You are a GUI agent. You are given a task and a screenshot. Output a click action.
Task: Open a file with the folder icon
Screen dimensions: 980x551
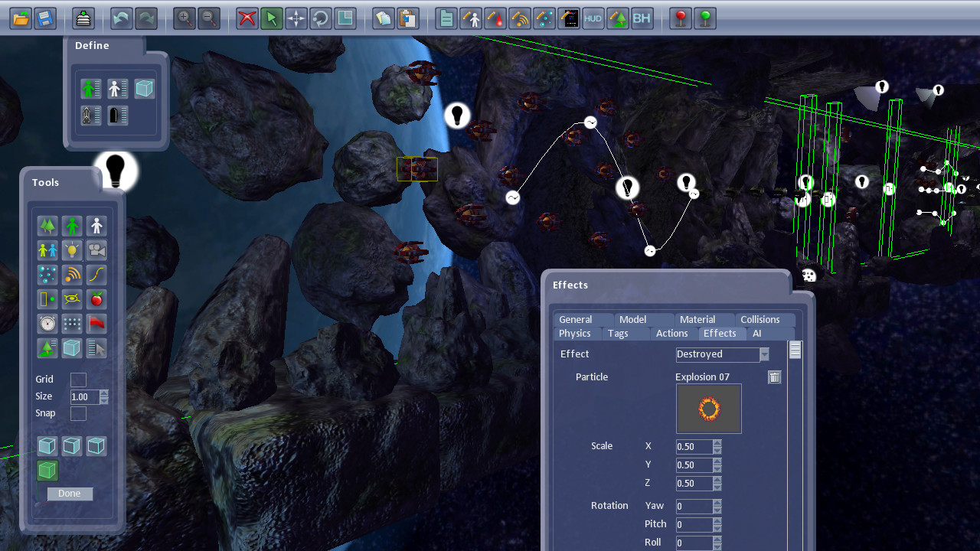tap(21, 18)
